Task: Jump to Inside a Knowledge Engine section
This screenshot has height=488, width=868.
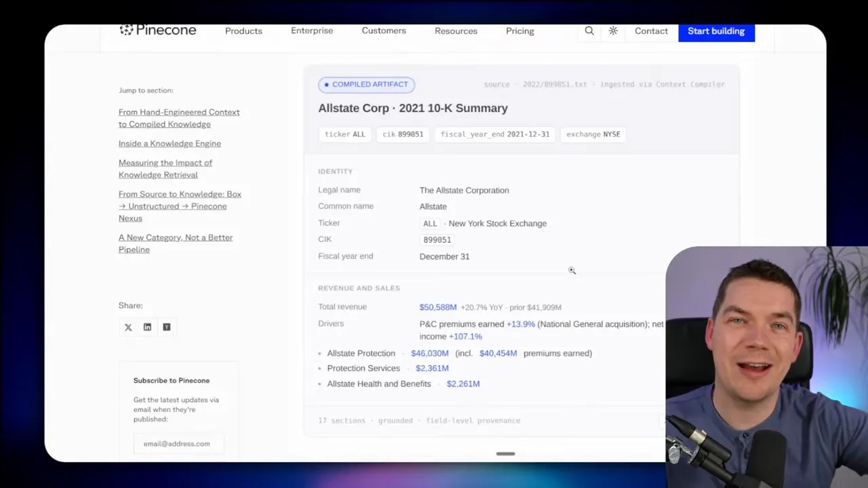Action: (x=170, y=144)
